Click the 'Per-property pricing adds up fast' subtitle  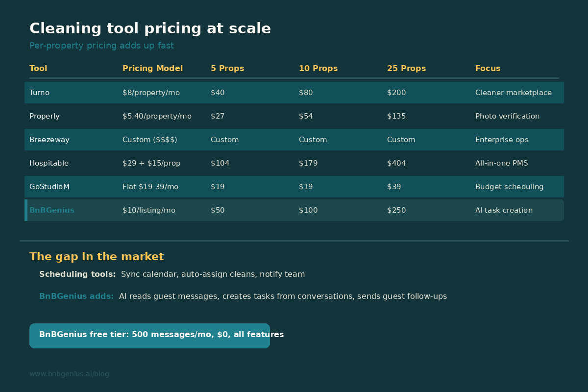(101, 46)
